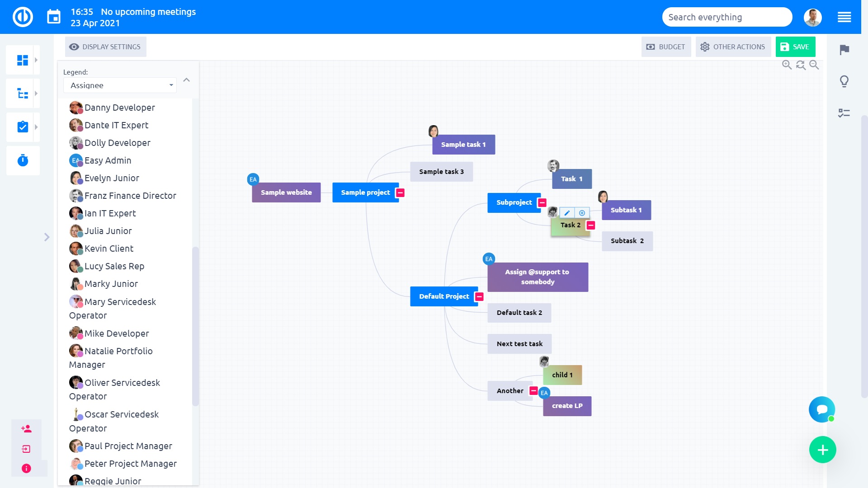
Task: Click the SAVE button
Action: [796, 47]
